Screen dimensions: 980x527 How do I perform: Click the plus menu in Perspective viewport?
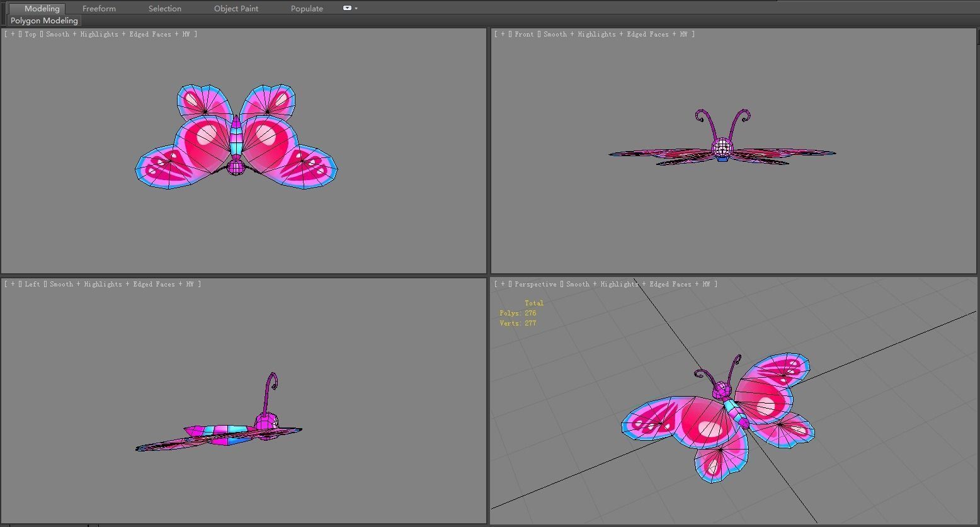pyautogui.click(x=503, y=285)
